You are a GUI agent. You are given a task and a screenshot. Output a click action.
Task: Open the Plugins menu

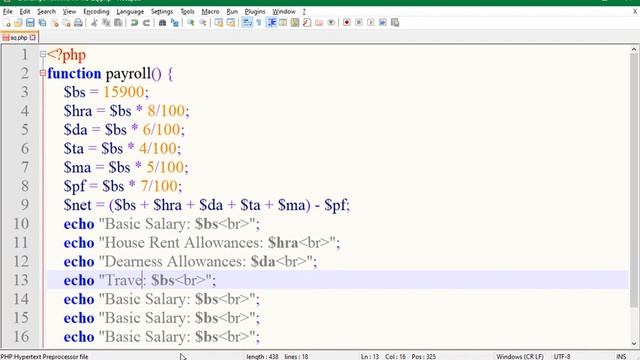coord(255,11)
